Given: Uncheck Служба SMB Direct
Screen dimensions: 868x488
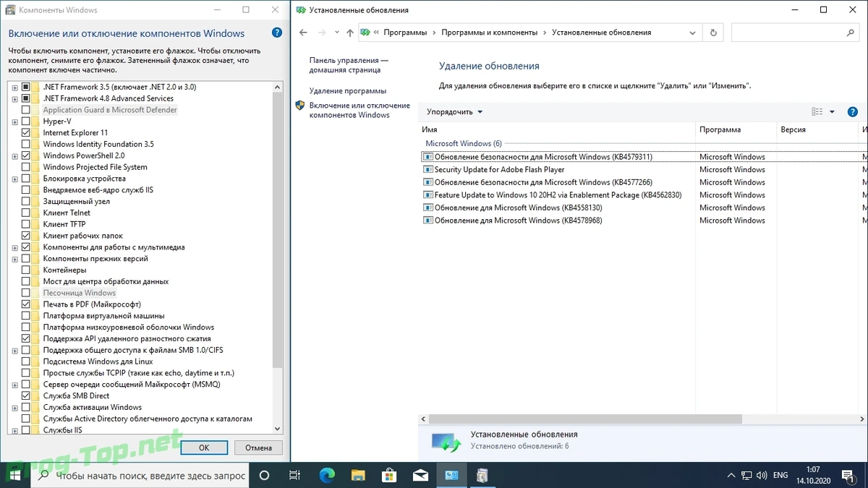Looking at the screenshot, I should pyautogui.click(x=26, y=396).
